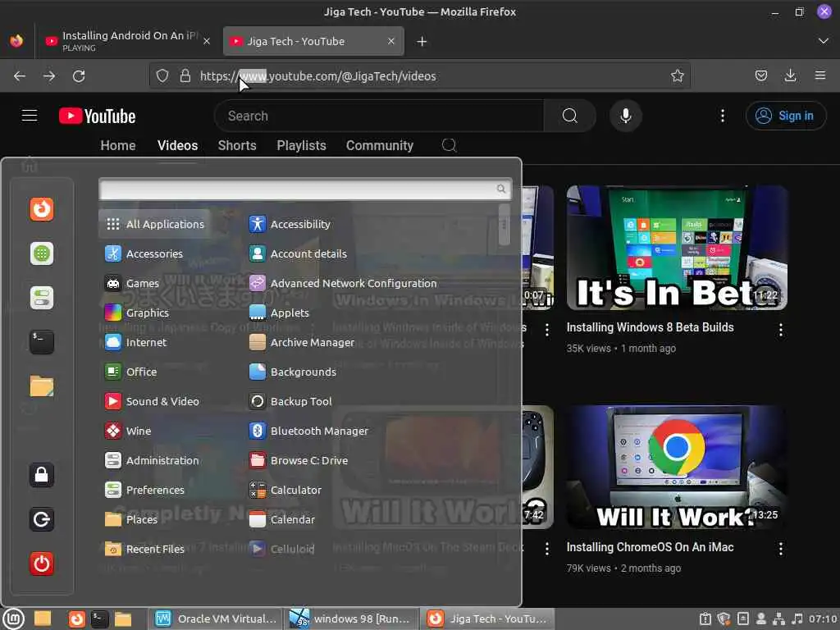Open the Wine category
Image resolution: width=840 pixels, height=630 pixels.
pyautogui.click(x=127, y=430)
